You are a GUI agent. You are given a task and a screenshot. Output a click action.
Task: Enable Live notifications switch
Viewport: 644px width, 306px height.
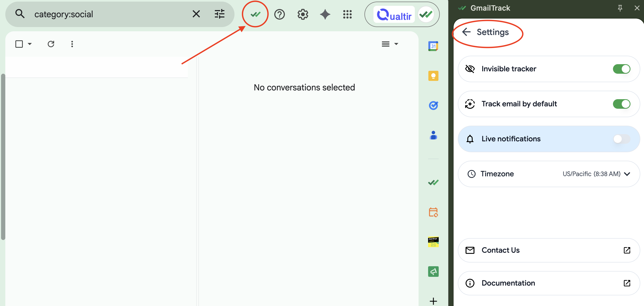(621, 139)
